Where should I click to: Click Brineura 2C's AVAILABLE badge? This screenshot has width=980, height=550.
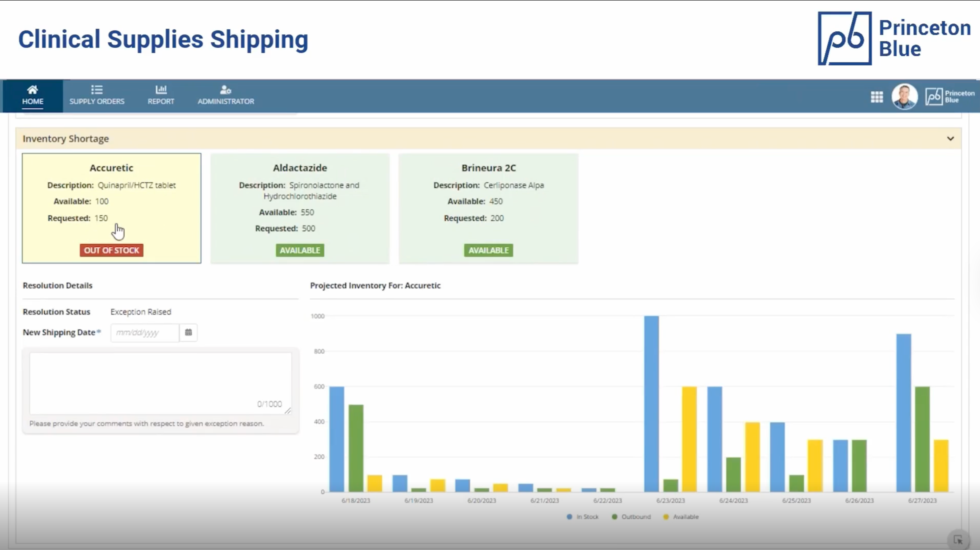tap(488, 250)
